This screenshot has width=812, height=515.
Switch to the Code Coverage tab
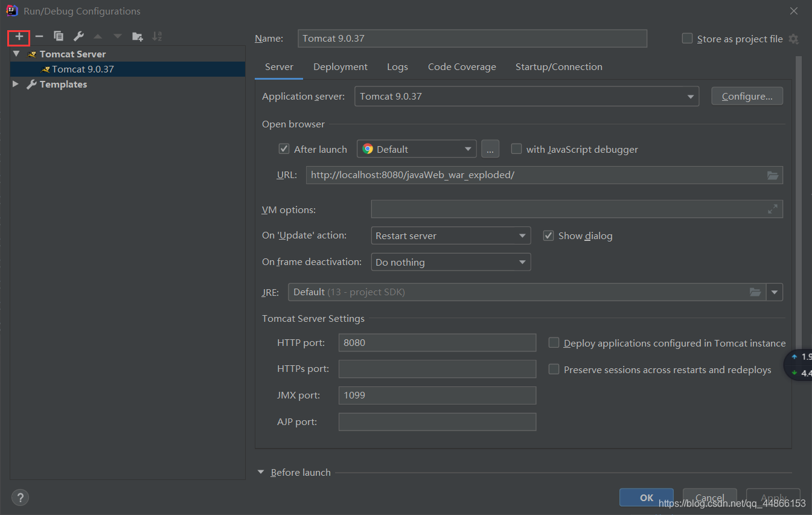[462, 67]
